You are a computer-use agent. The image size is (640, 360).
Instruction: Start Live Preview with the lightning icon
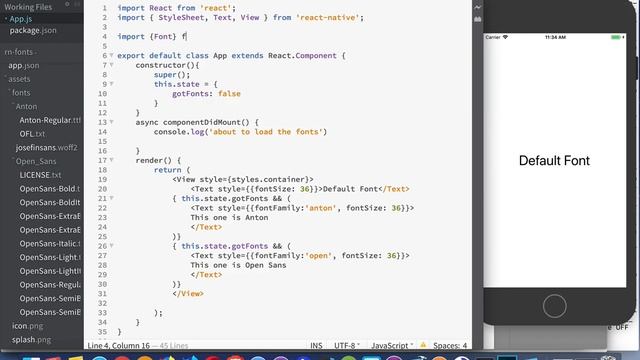click(x=478, y=7)
